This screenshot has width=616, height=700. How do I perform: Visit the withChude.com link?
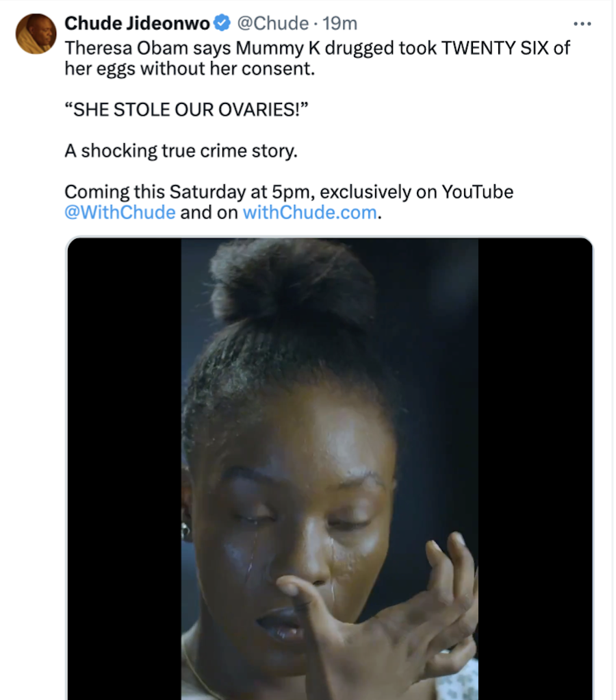(x=309, y=212)
